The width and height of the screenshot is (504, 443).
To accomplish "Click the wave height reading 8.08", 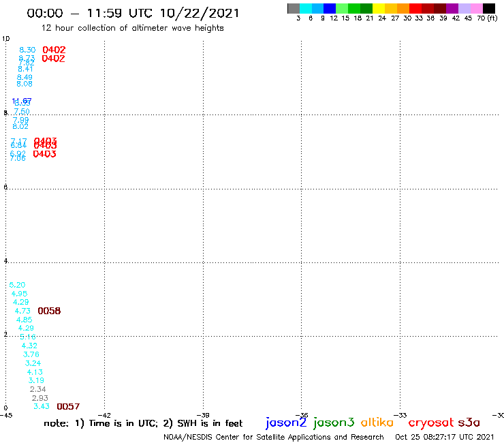I will click(25, 84).
